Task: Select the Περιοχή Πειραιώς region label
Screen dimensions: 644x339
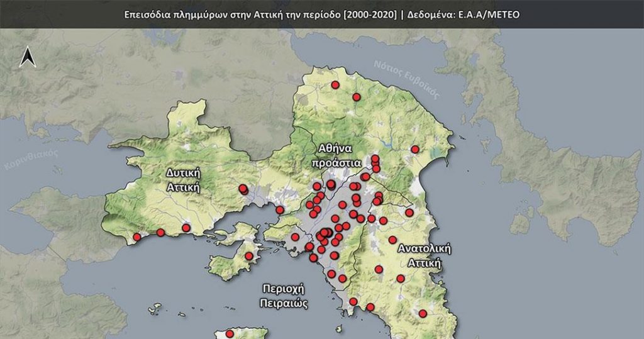Action: [282, 296]
